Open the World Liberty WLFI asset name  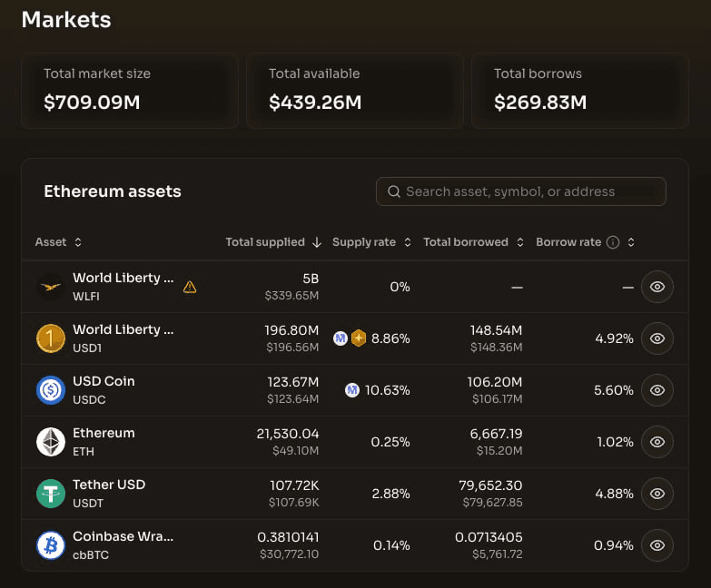tap(123, 278)
